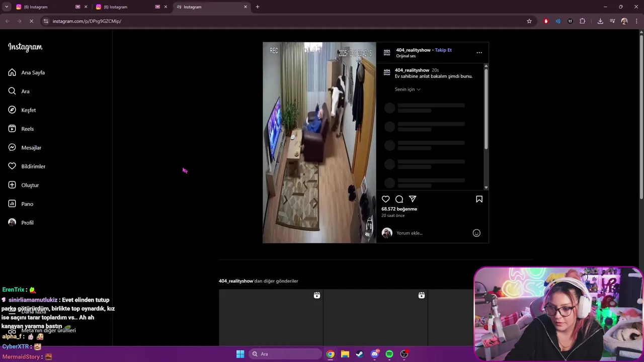Viewport: 644px width, 362px height.
Task: Open 404_realityshow profile from post header
Action: 413,50
